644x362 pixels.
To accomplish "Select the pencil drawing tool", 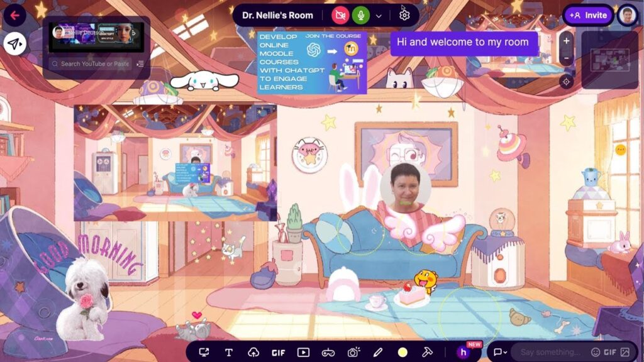I will click(x=378, y=353).
